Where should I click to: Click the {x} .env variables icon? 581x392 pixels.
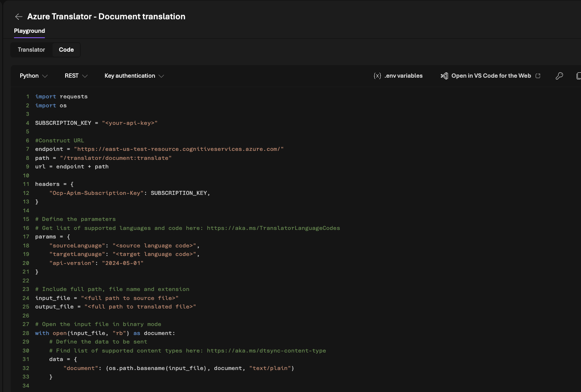click(x=377, y=76)
